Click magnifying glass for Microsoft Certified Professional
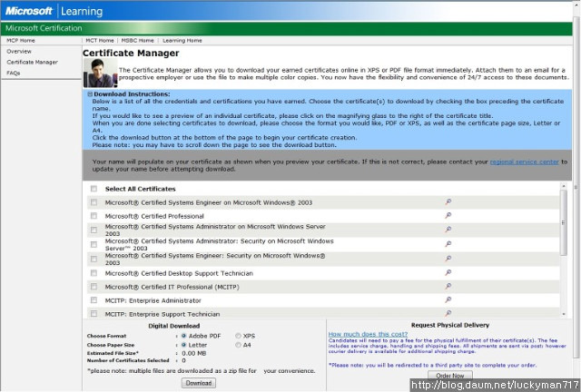The width and height of the screenshot is (581, 392). (x=448, y=215)
